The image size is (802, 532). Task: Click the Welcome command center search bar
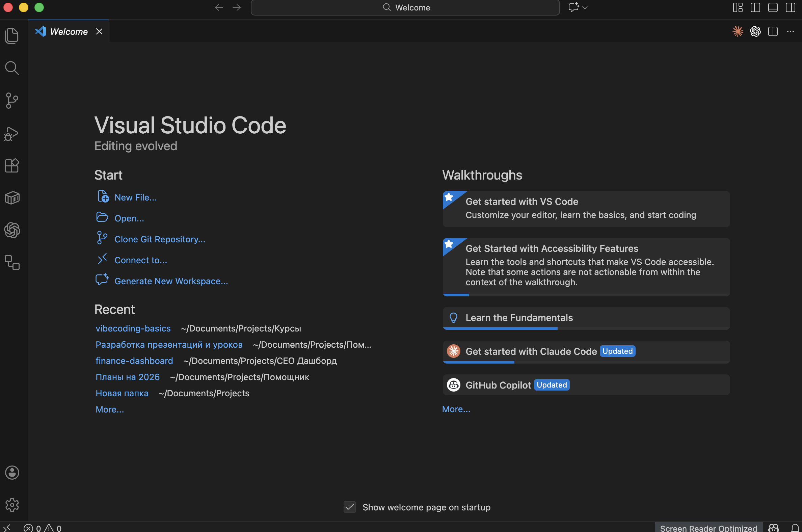point(405,7)
